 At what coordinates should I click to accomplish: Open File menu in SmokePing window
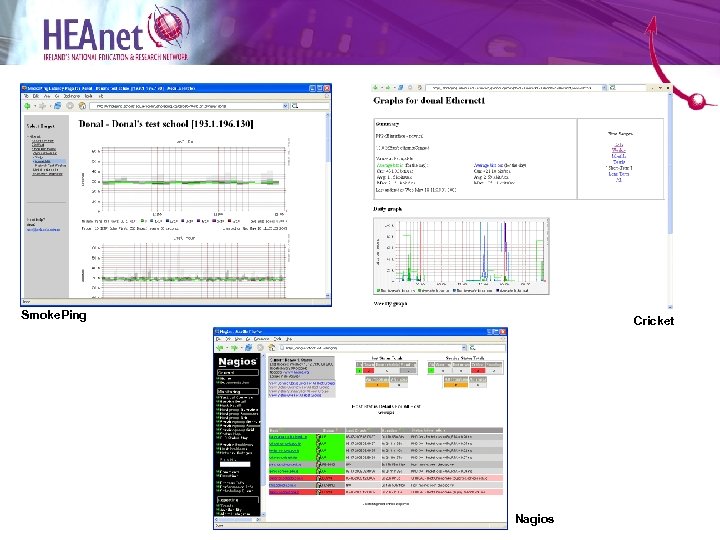[27, 96]
